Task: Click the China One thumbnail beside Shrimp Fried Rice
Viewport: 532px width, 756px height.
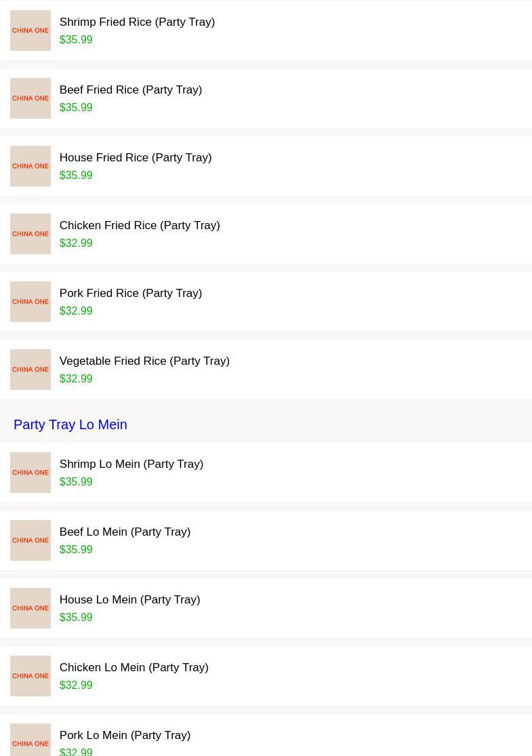Action: click(x=30, y=31)
